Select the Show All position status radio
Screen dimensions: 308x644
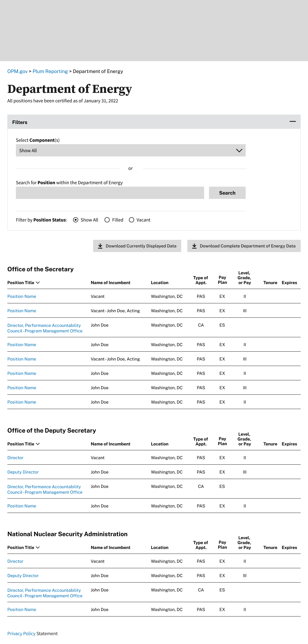[x=76, y=220]
